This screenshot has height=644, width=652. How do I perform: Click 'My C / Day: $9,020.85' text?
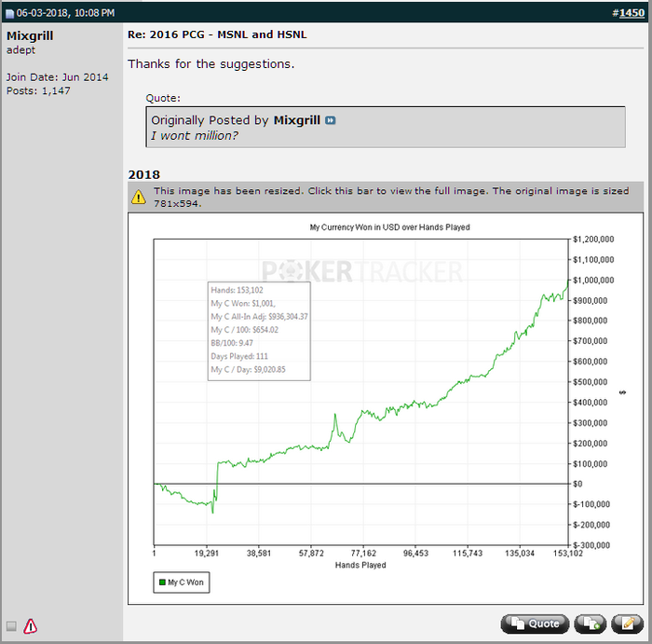248,369
